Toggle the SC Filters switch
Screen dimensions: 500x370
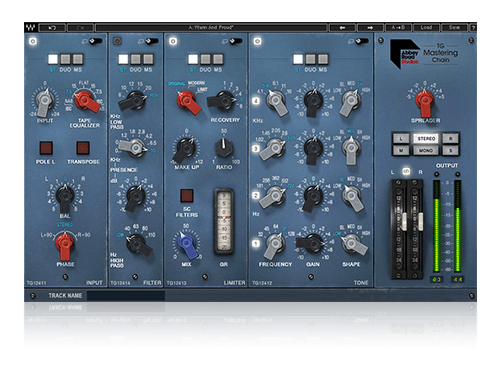(x=187, y=196)
